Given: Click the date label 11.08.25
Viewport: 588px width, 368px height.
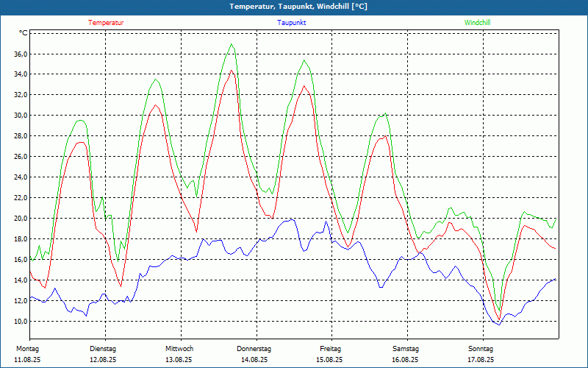Looking at the screenshot, I should coord(27,360).
